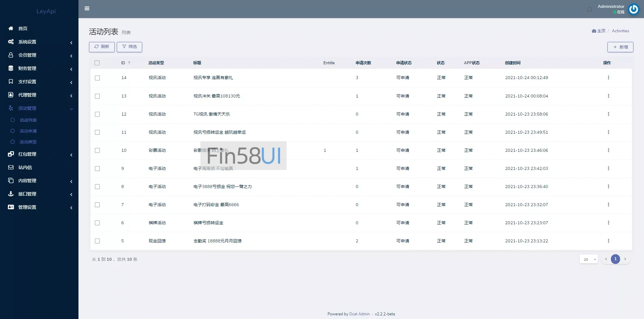The image size is (644, 319).
Task: Check the select-all checkbox in table header
Action: (97, 63)
